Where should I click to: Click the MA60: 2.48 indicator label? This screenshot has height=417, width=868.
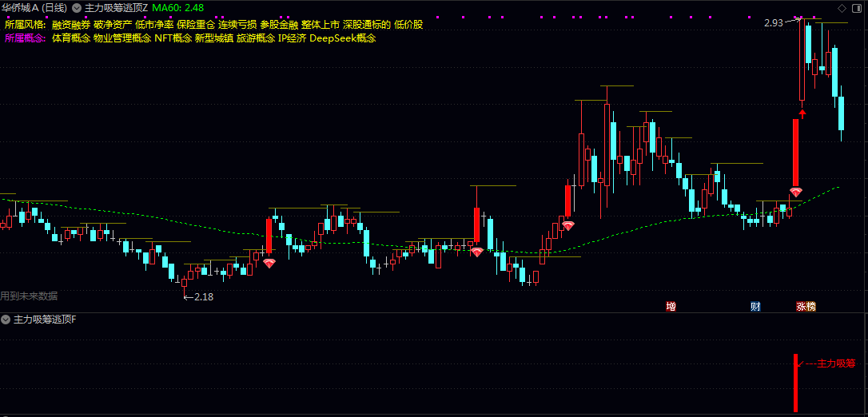click(x=177, y=8)
